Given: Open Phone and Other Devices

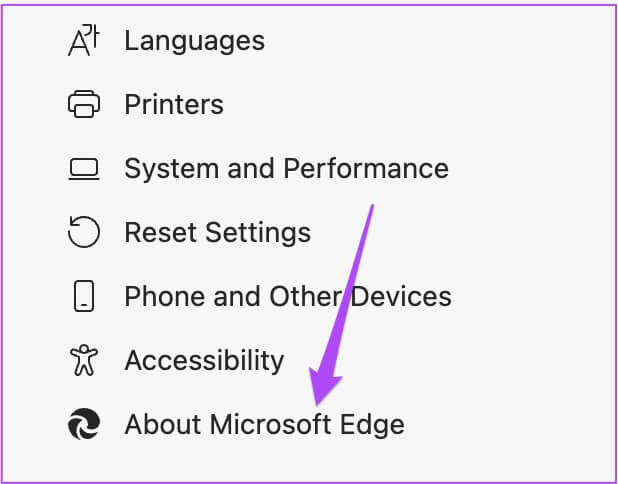Looking at the screenshot, I should [287, 296].
